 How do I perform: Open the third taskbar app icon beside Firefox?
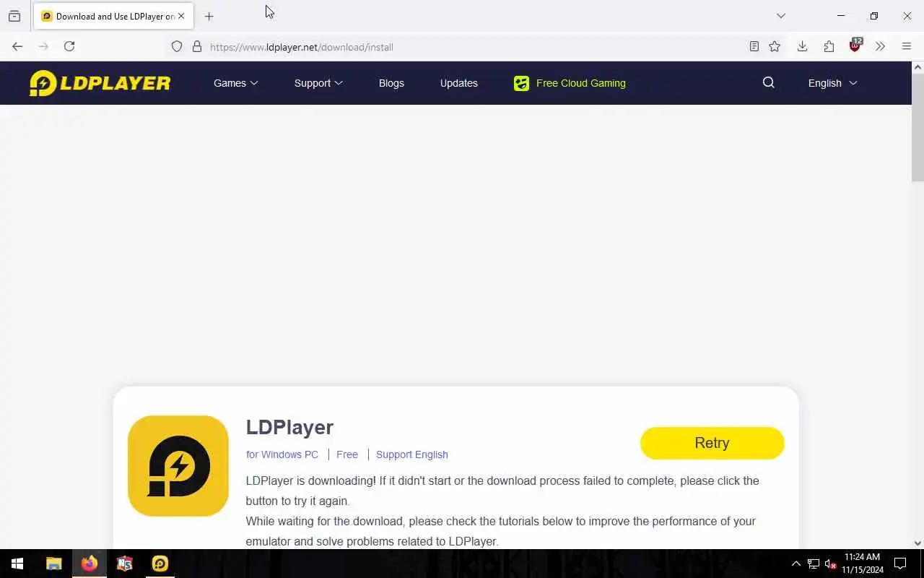pos(125,564)
